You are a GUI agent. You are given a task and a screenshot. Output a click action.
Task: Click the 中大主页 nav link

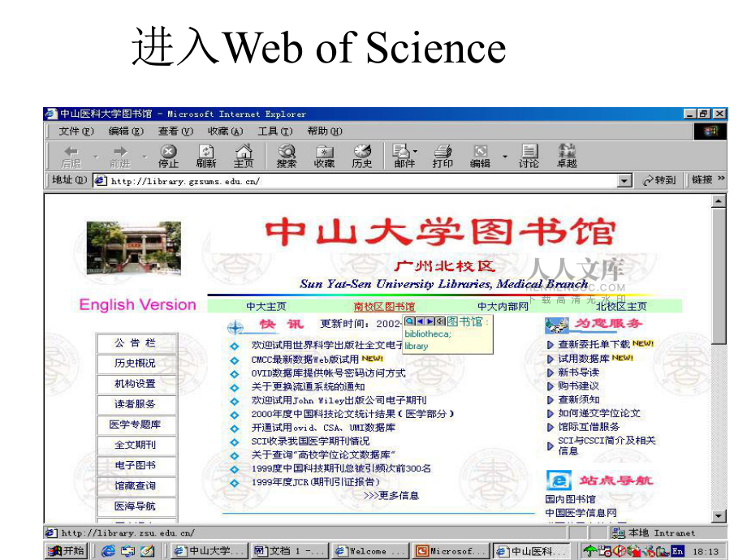(266, 306)
